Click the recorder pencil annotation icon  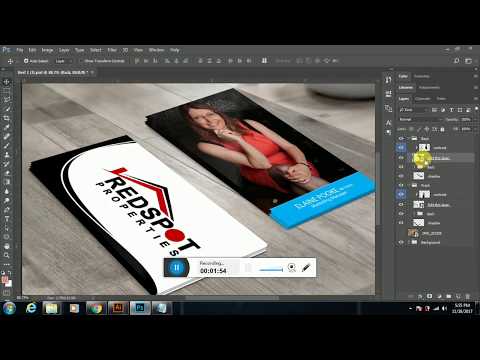(306, 267)
